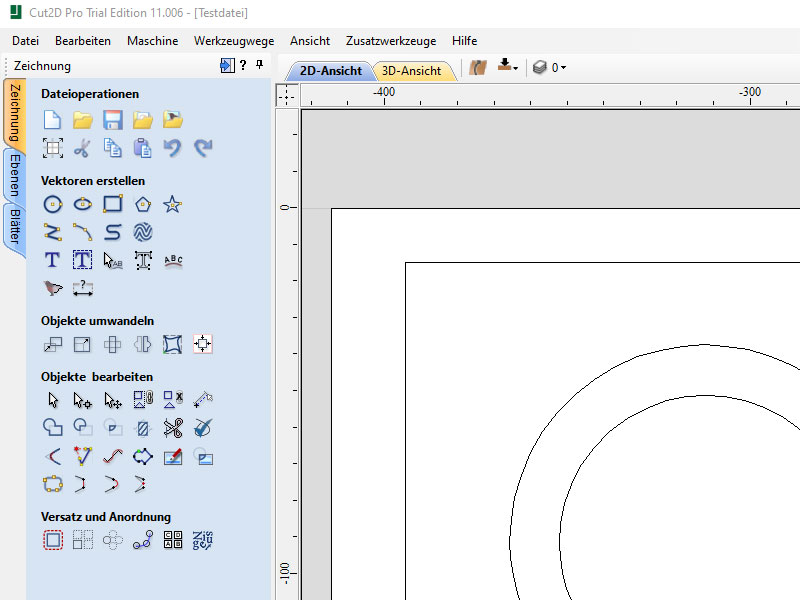This screenshot has height=600, width=800.
Task: Click the Paste clipboard icon
Action: [142, 148]
